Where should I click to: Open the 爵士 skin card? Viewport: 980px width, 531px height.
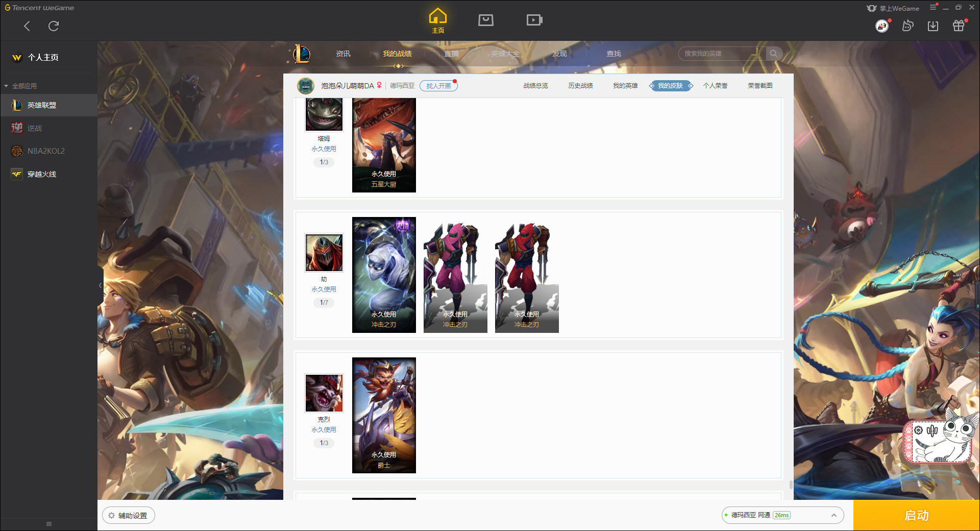click(x=384, y=415)
